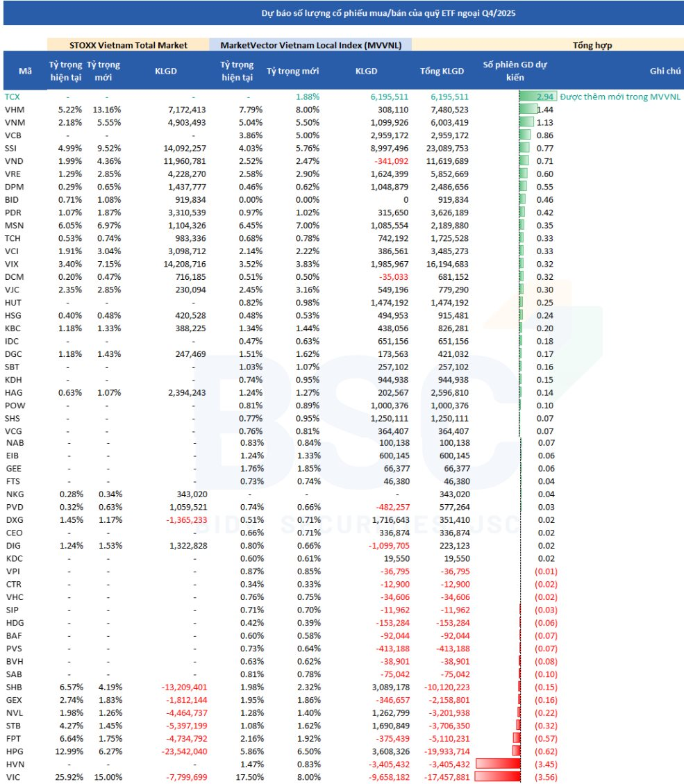This screenshot has width=684, height=784.
Task: Click the Số phiên GD dự kiến header
Action: tap(515, 70)
